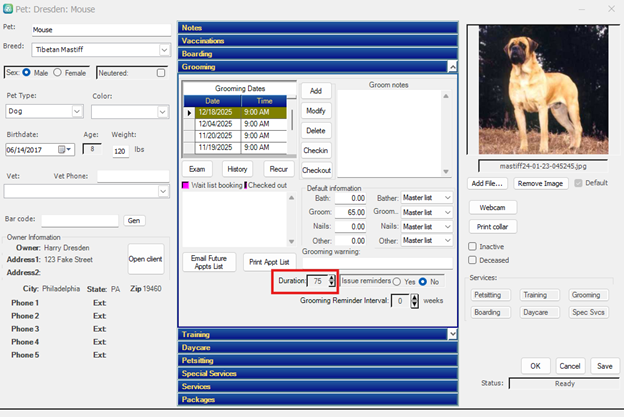Check the Deceased checkbox
This screenshot has height=417, width=624.
click(x=472, y=260)
